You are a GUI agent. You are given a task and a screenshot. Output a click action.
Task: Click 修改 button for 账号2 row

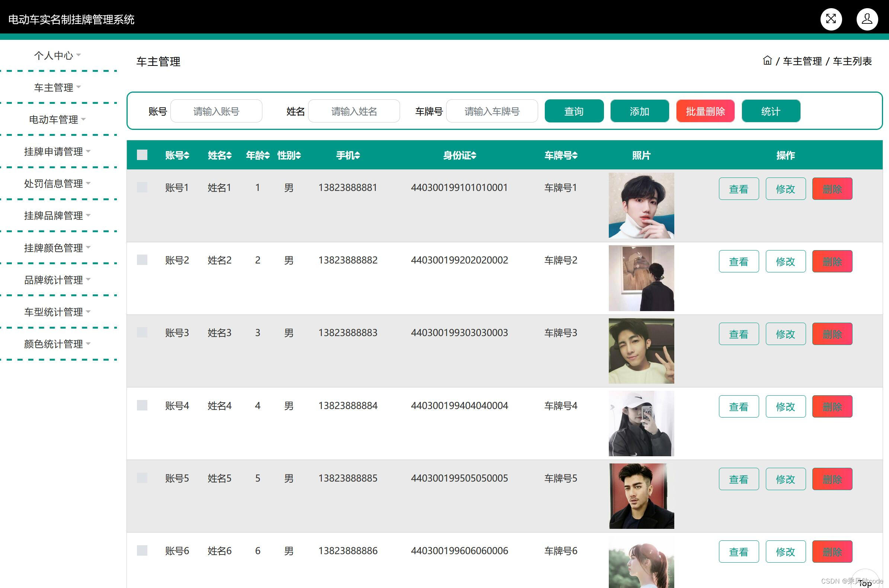(x=785, y=261)
